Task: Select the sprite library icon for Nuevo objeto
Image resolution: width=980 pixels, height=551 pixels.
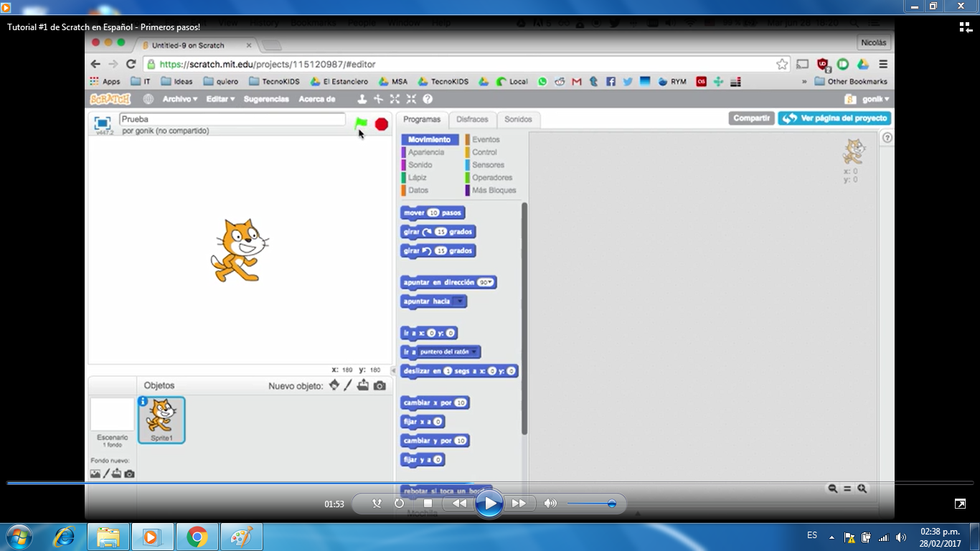Action: click(334, 385)
